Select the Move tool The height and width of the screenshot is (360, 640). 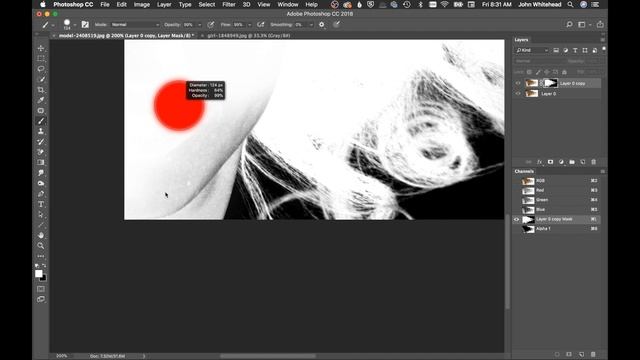point(41,48)
